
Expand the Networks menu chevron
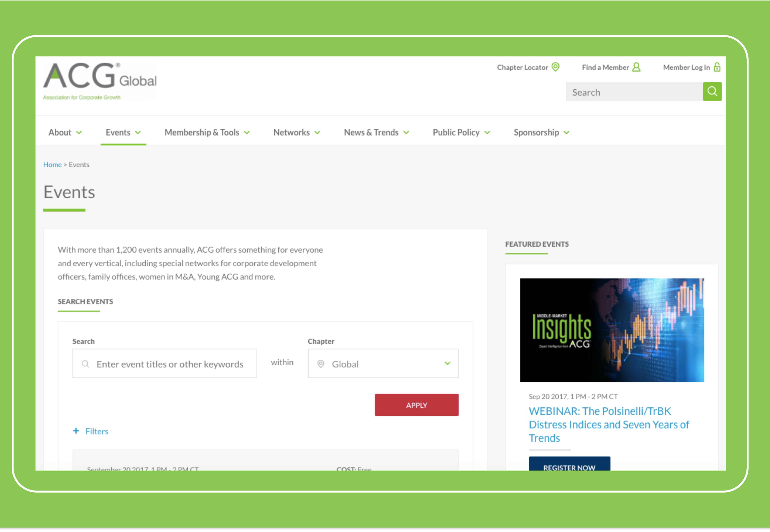tap(317, 133)
